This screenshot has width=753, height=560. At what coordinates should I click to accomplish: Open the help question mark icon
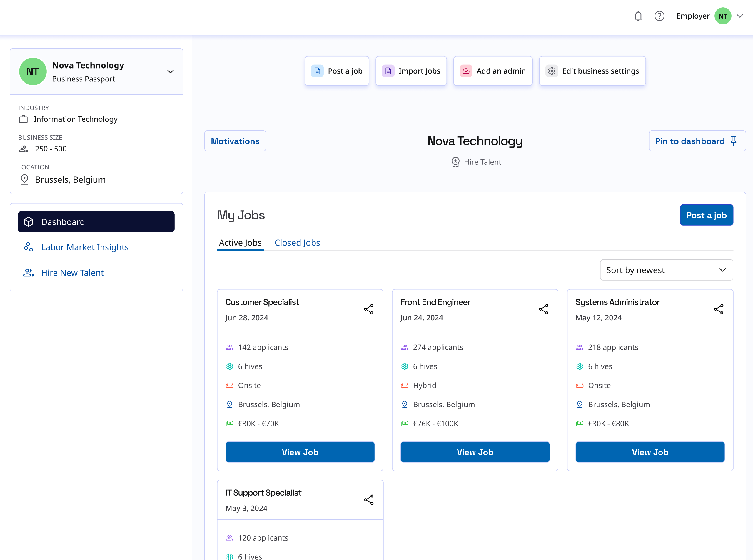tap(659, 16)
